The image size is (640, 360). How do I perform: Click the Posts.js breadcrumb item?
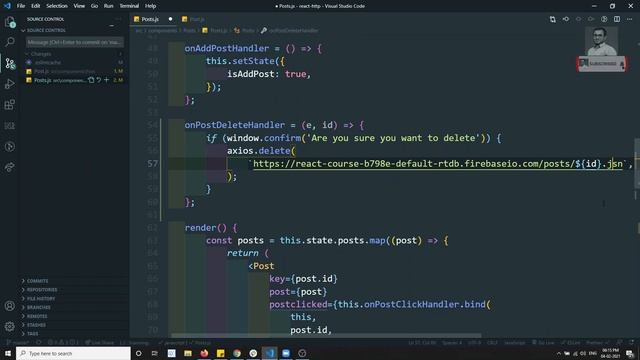pos(215,31)
